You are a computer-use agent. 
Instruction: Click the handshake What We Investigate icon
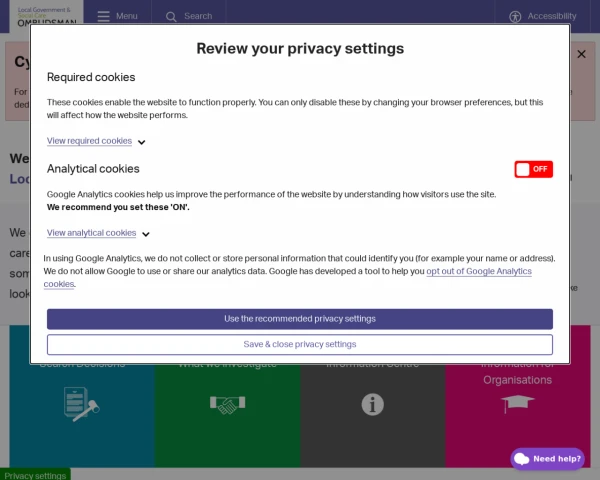click(227, 404)
